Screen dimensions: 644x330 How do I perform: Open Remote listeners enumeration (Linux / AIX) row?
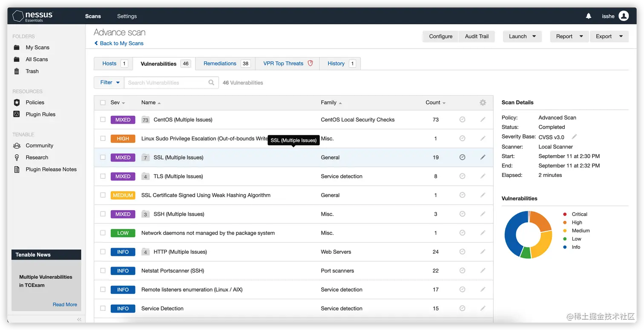(x=293, y=289)
